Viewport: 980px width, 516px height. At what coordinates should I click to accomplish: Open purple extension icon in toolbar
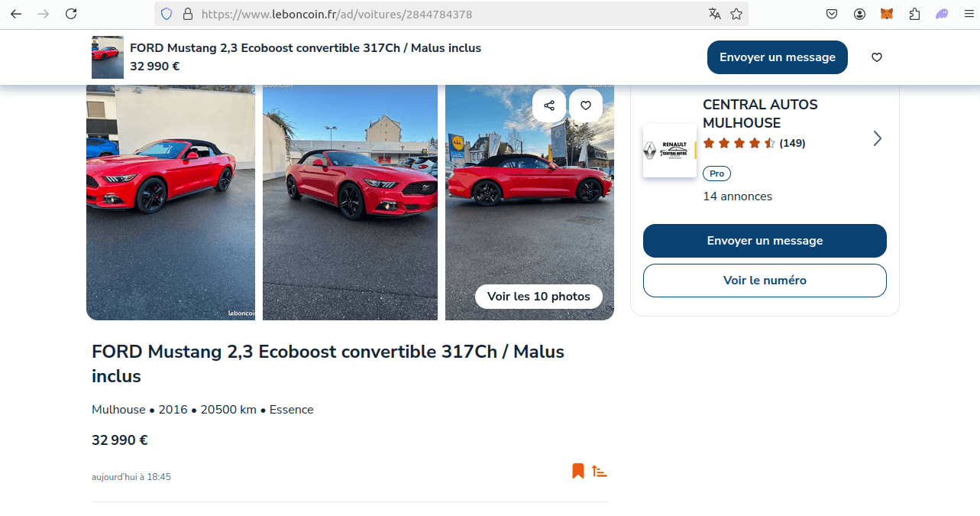click(x=942, y=14)
